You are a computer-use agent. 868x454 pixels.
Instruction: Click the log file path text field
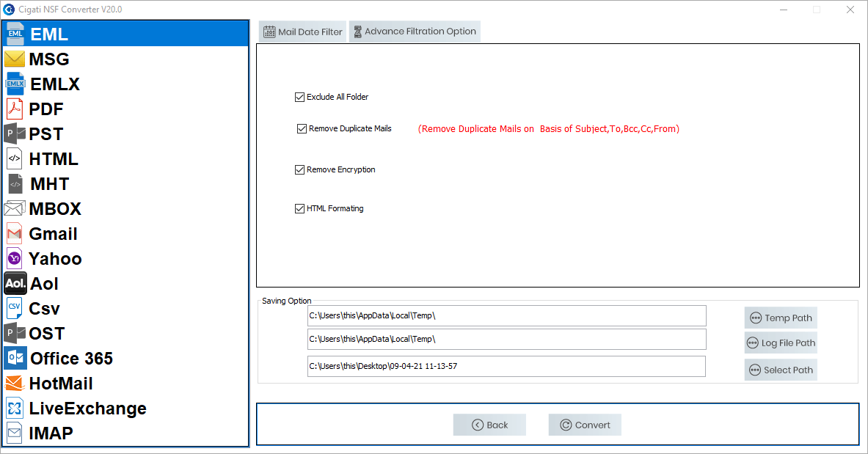click(506, 339)
